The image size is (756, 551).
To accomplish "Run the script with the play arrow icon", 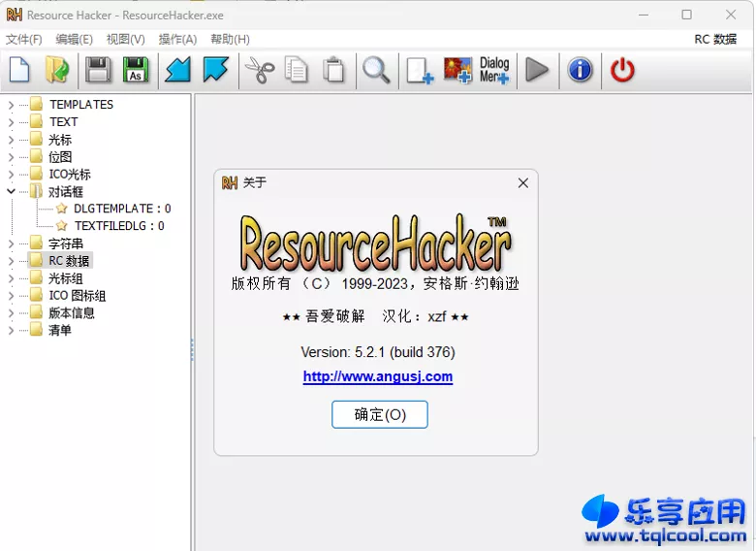I will point(537,70).
